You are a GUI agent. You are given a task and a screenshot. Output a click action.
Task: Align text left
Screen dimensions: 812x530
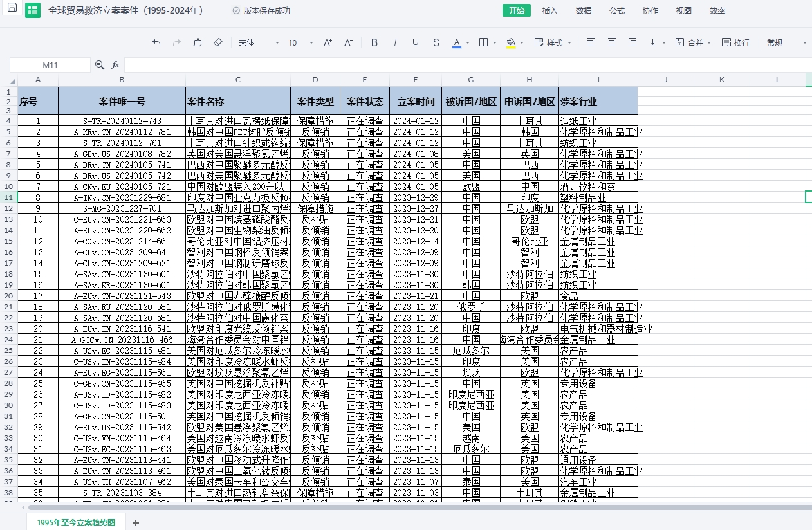tap(591, 42)
